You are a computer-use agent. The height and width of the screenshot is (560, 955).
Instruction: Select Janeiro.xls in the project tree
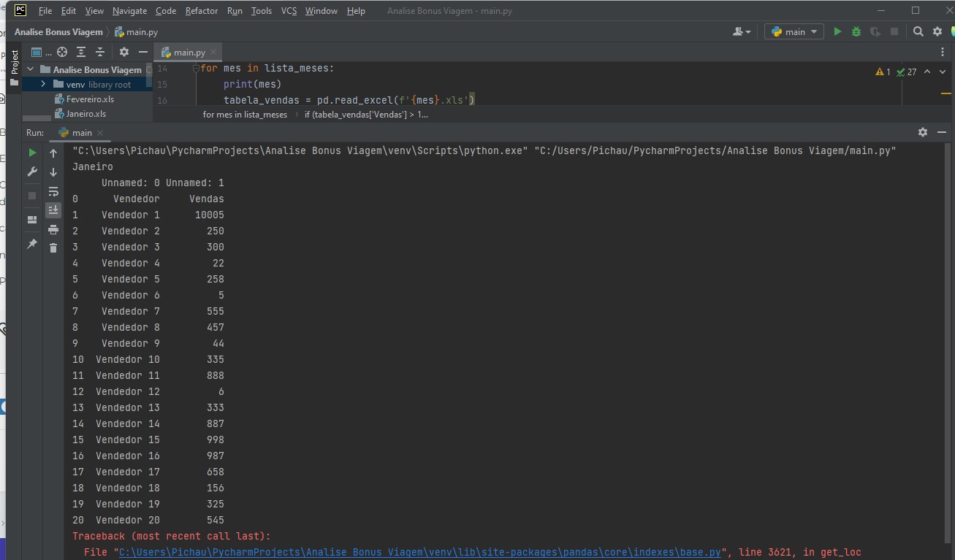tap(85, 114)
